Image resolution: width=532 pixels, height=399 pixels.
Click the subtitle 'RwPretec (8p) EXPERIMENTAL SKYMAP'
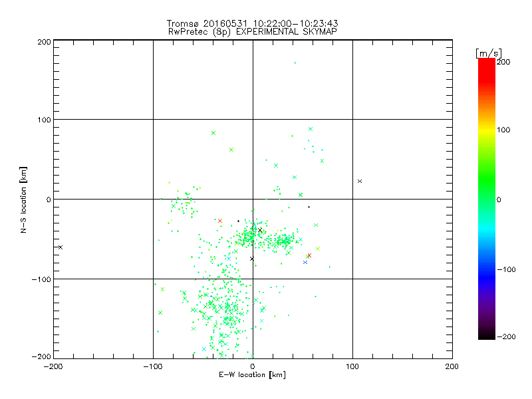coord(253,32)
